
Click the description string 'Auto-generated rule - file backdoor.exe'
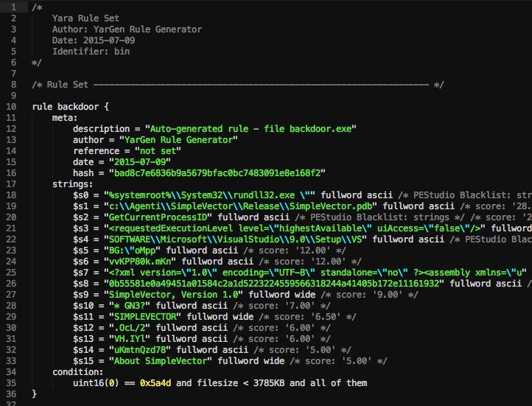point(251,129)
